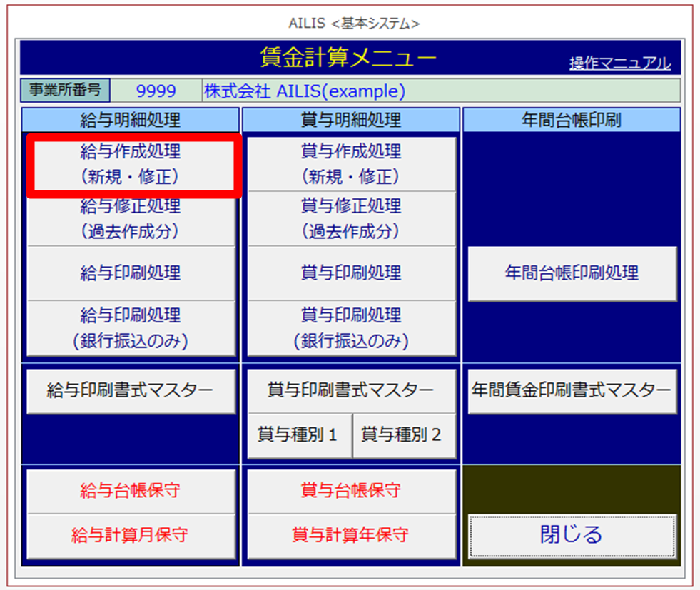
Task: Select 賞与種別２
Action: click(403, 434)
